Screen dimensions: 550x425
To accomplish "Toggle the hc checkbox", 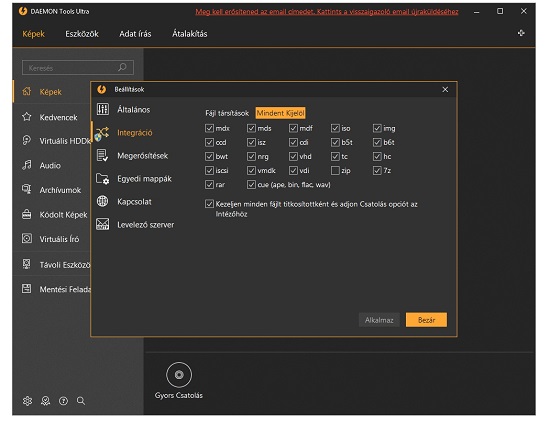I will [377, 156].
